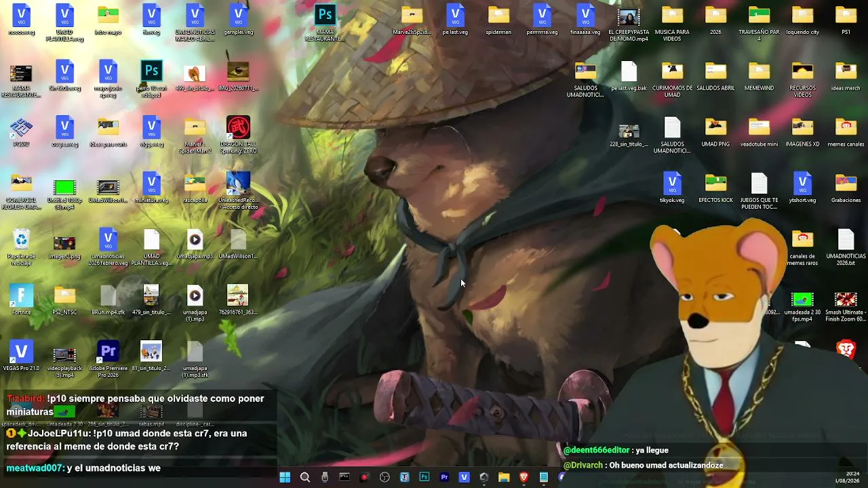Select the JUEGOS QUE TE PUEDEN TOC text file
Image resolution: width=868 pixels, height=488 pixels.
(x=759, y=191)
